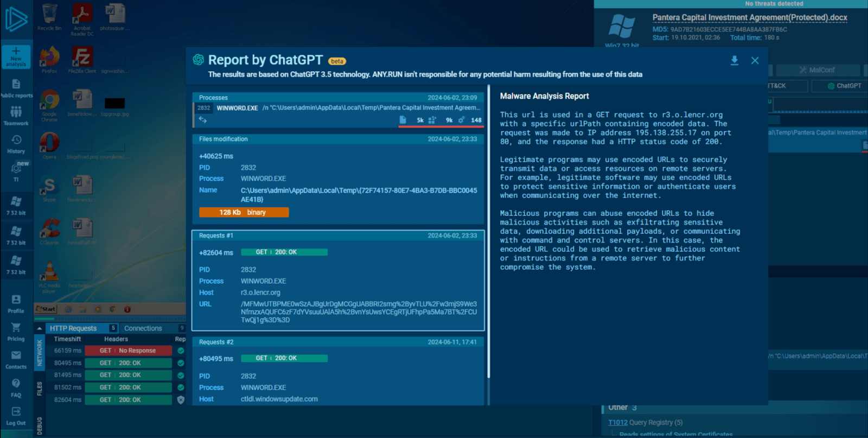Screen dimensions: 868x438
Task: Click the Firefox desktop icon
Action: pyautogui.click(x=49, y=60)
